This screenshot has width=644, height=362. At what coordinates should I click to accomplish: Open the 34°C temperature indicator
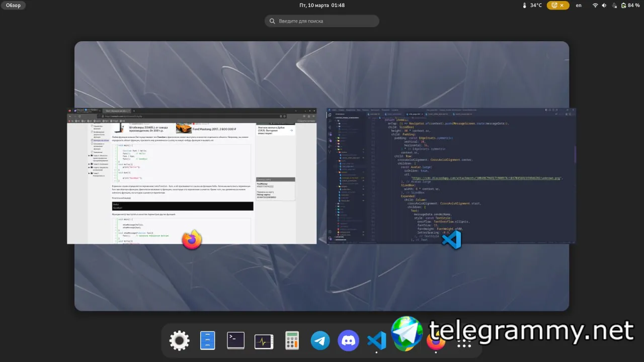(532, 6)
